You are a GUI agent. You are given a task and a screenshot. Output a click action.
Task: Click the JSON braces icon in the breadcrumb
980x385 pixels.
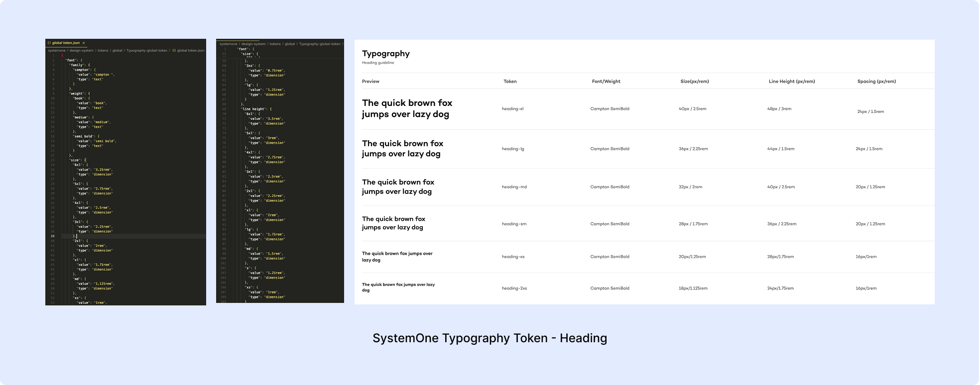(x=174, y=51)
